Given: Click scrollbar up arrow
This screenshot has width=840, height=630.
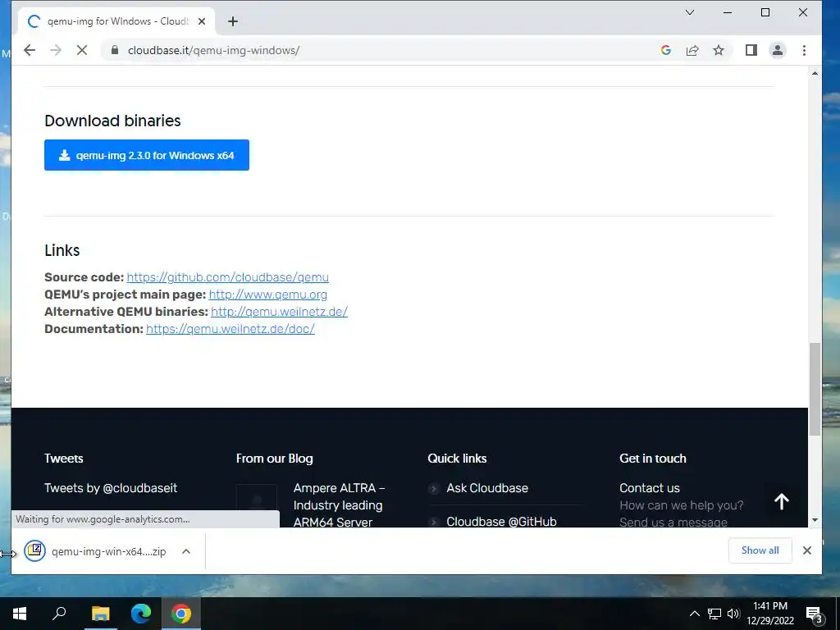Looking at the screenshot, I should pyautogui.click(x=815, y=73).
